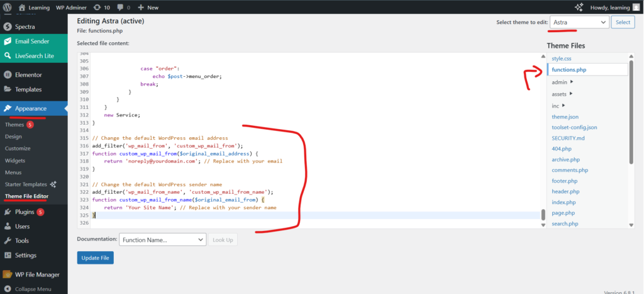The height and width of the screenshot is (294, 644).
Task: Open the Function Name documentation dropdown
Action: click(x=163, y=240)
